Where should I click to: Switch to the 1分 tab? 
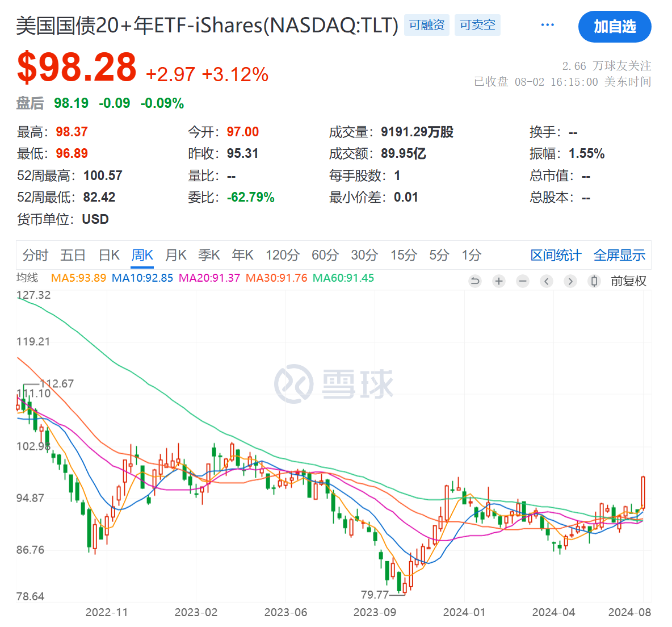point(472,256)
